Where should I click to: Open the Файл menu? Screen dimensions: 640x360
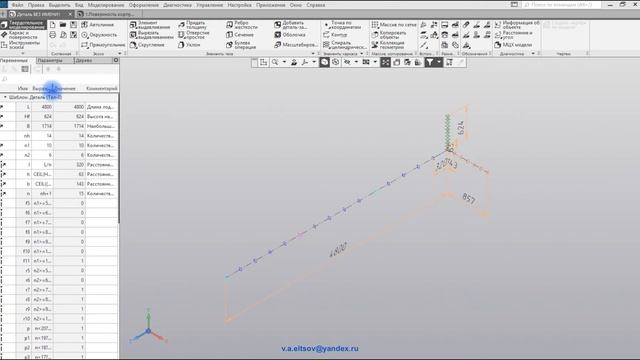18,5
